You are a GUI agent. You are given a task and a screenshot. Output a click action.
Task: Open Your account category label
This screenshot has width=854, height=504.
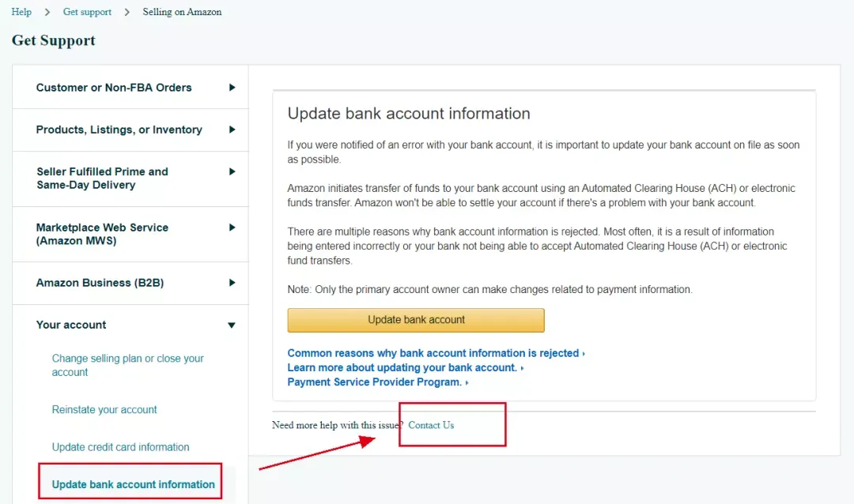click(x=71, y=325)
